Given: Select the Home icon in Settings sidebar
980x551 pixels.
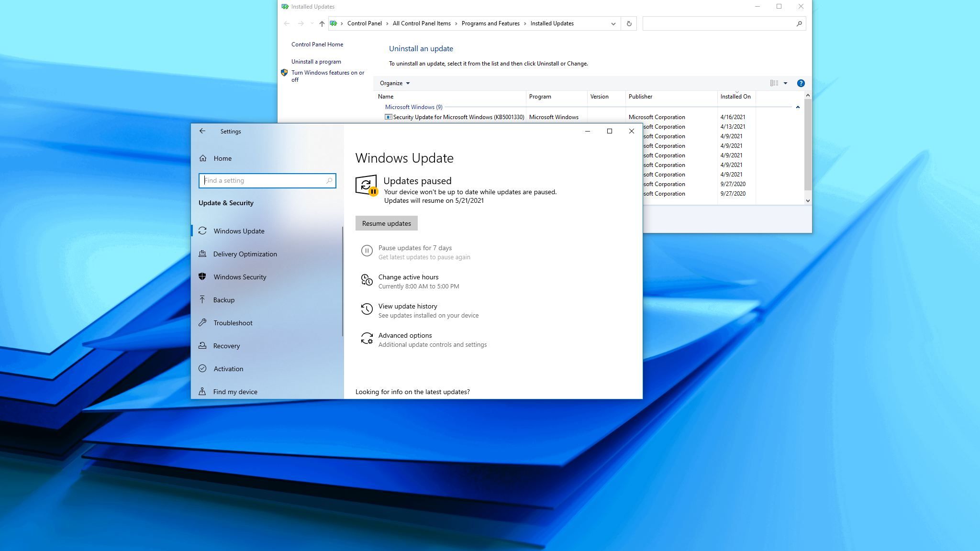Looking at the screenshot, I should point(203,158).
